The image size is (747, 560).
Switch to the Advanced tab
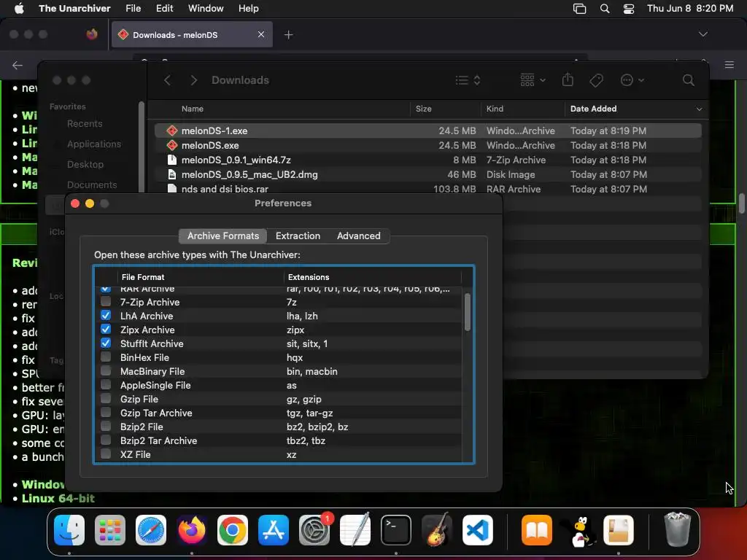[x=359, y=236]
